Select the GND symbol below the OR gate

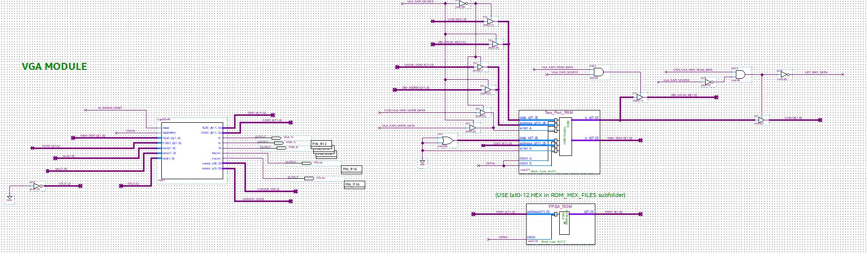[422, 163]
